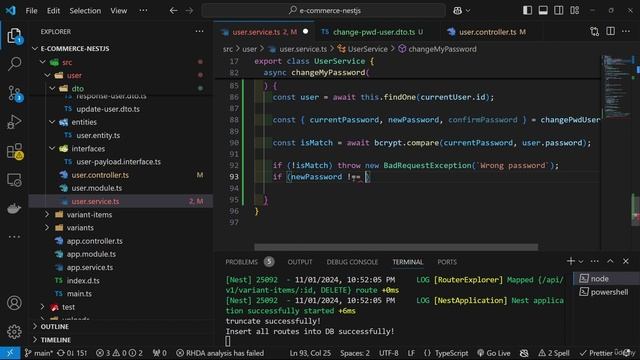Open the File menu

(x=31, y=11)
